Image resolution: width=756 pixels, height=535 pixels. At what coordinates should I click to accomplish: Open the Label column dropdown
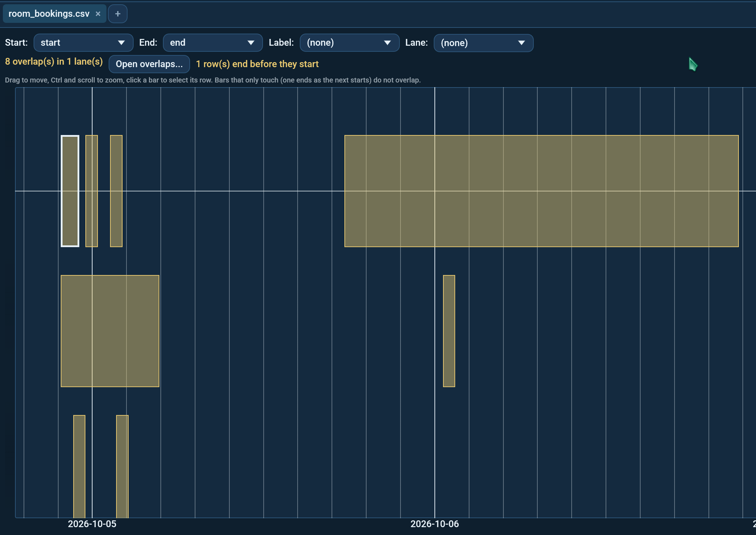349,43
